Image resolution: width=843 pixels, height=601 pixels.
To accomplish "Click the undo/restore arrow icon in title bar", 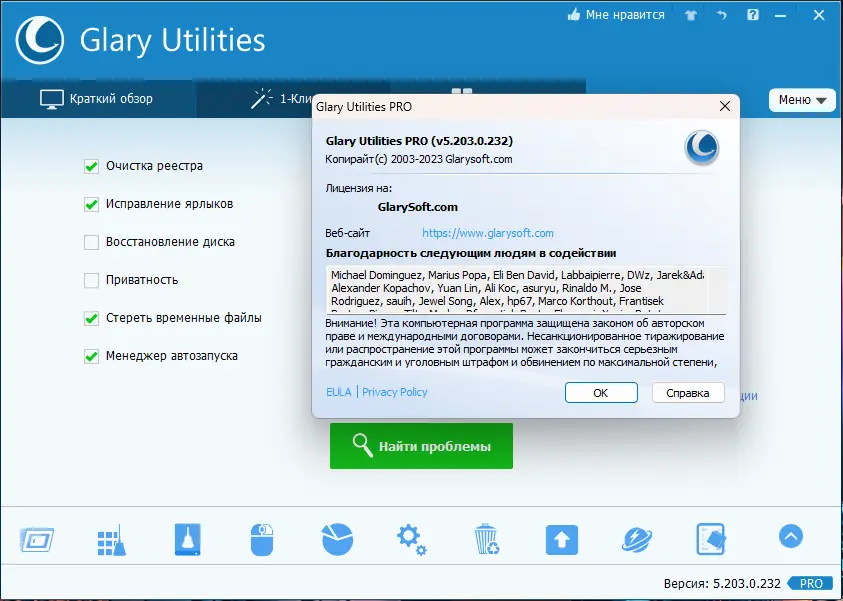I will click(x=722, y=15).
